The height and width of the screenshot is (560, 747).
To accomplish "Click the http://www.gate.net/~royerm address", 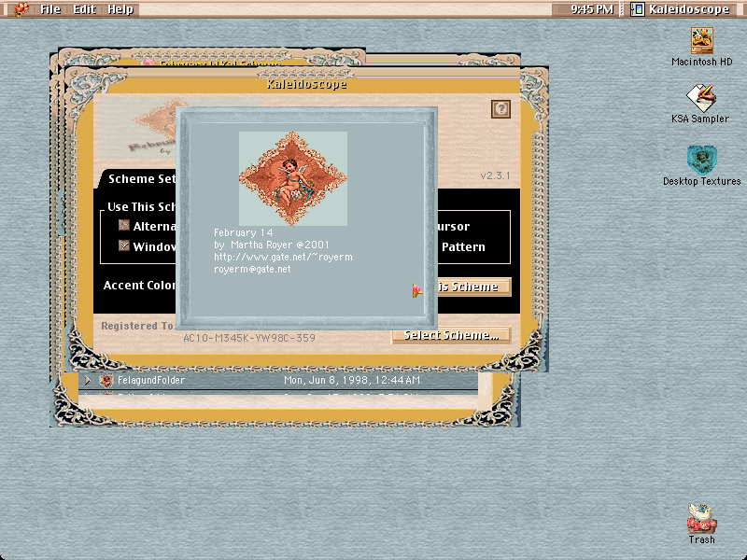I will pyautogui.click(x=283, y=257).
